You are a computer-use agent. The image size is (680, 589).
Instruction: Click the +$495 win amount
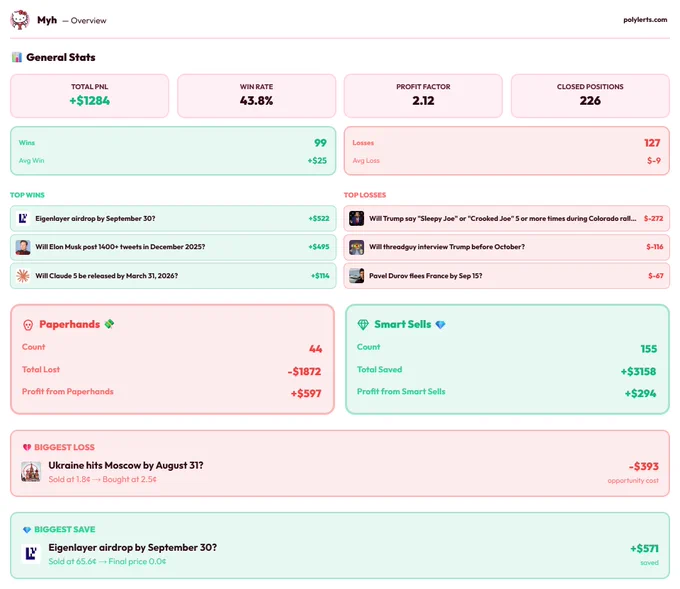point(319,247)
